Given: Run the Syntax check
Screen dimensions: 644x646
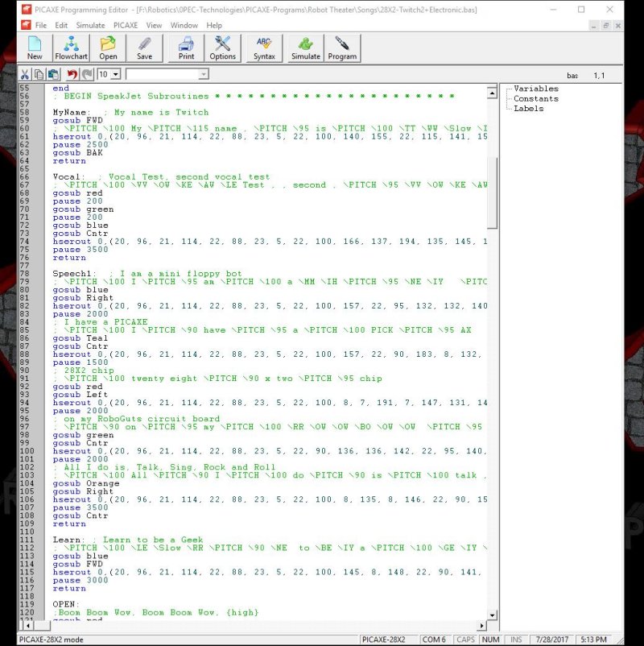Looking at the screenshot, I should (264, 48).
